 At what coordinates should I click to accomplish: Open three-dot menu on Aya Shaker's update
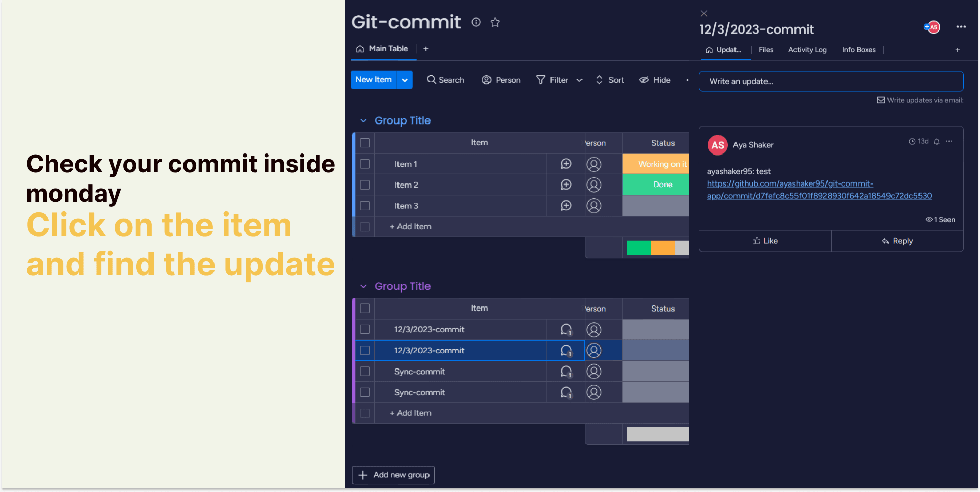click(x=949, y=141)
